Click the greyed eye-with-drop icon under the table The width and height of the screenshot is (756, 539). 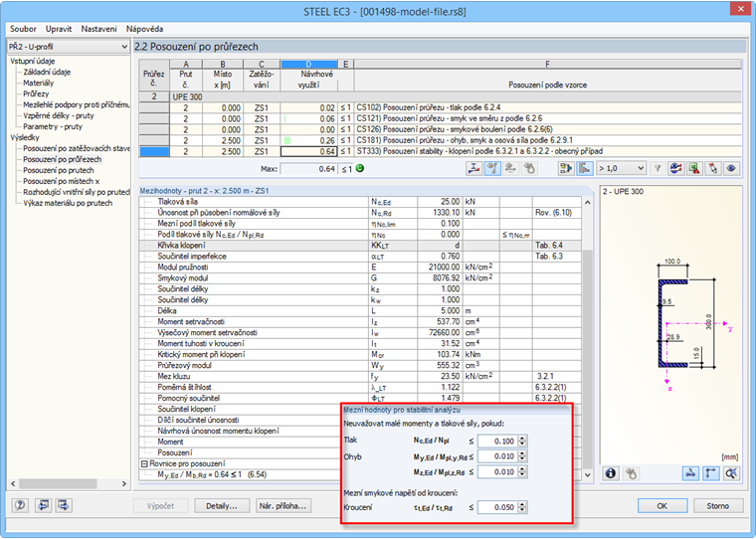tap(529, 168)
